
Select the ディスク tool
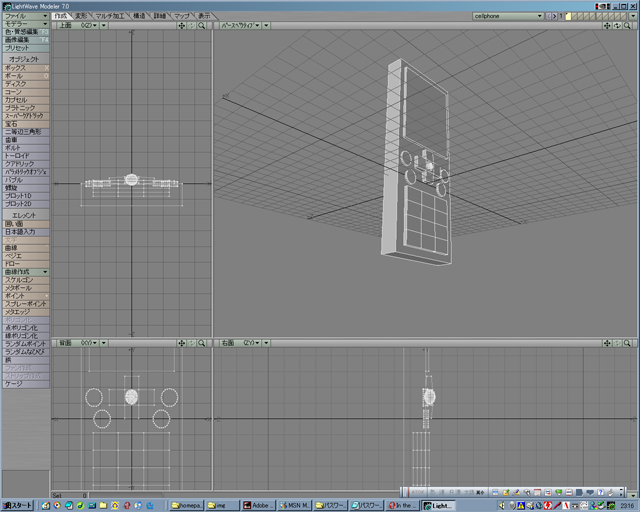tap(26, 84)
